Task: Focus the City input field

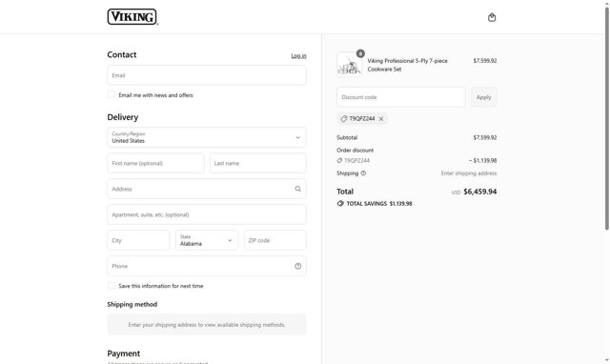Action: coord(138,240)
